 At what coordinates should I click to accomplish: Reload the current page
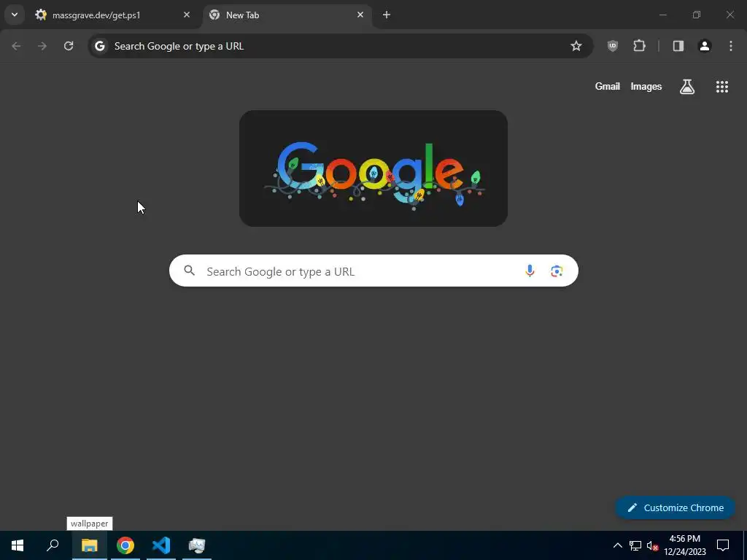(69, 46)
